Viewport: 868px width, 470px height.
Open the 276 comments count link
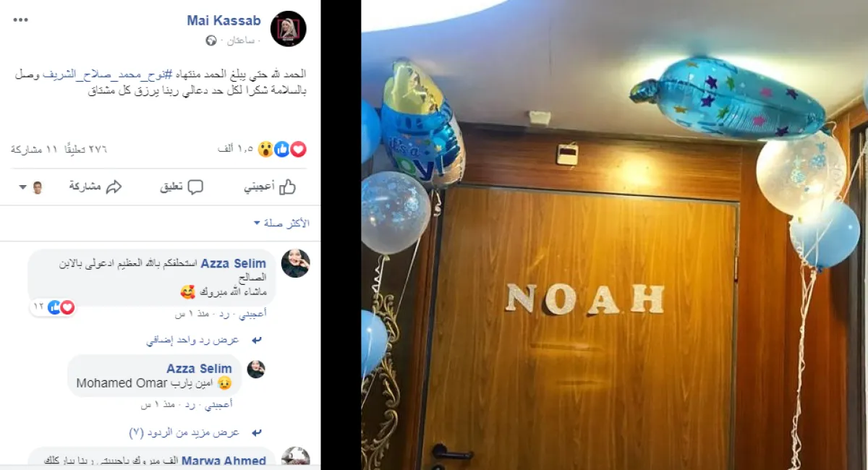pos(85,149)
